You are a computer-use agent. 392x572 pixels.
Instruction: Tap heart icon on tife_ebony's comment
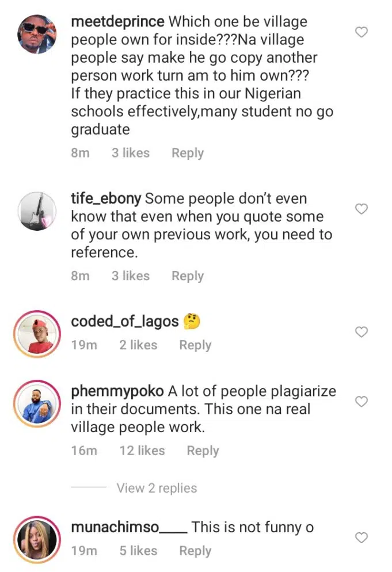click(x=361, y=209)
